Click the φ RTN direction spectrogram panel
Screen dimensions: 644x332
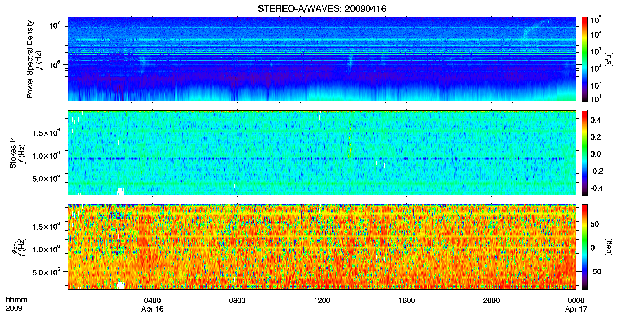pos(322,247)
